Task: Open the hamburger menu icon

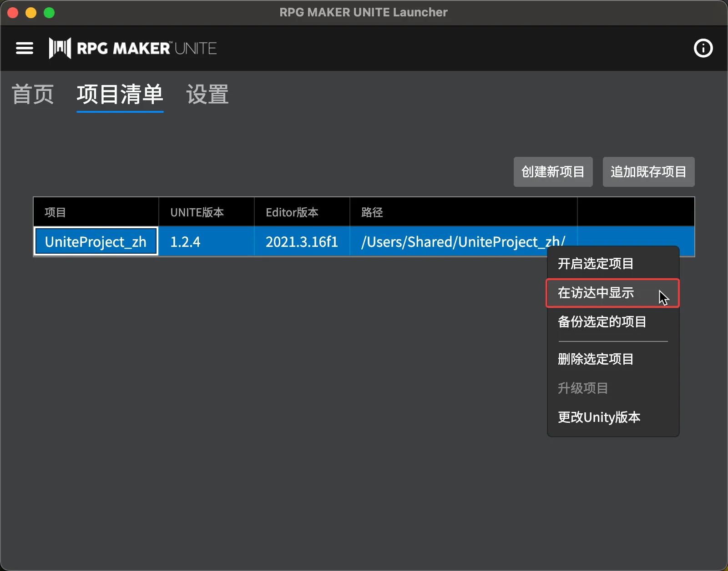Action: coord(25,48)
